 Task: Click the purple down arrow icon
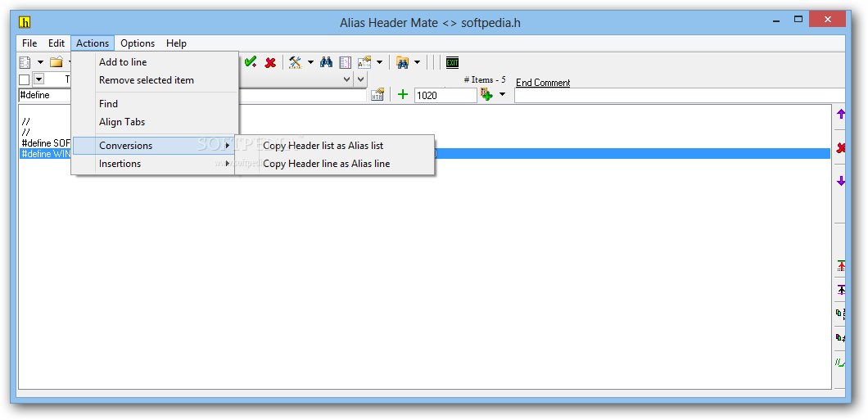tap(841, 181)
